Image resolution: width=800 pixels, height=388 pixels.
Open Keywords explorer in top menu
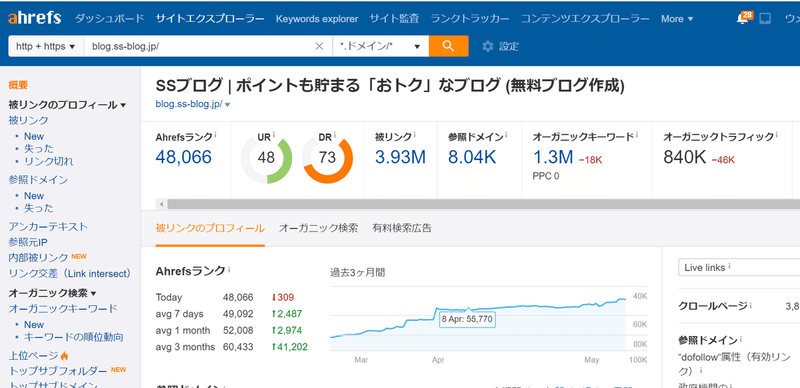pyautogui.click(x=317, y=19)
